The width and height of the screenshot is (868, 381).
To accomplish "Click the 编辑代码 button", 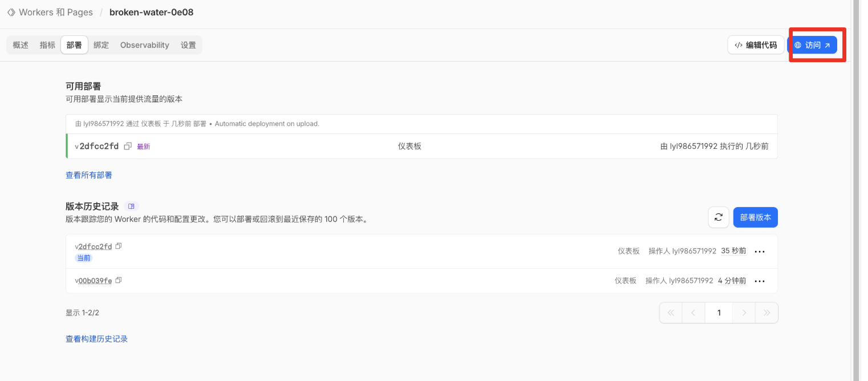I will point(756,45).
